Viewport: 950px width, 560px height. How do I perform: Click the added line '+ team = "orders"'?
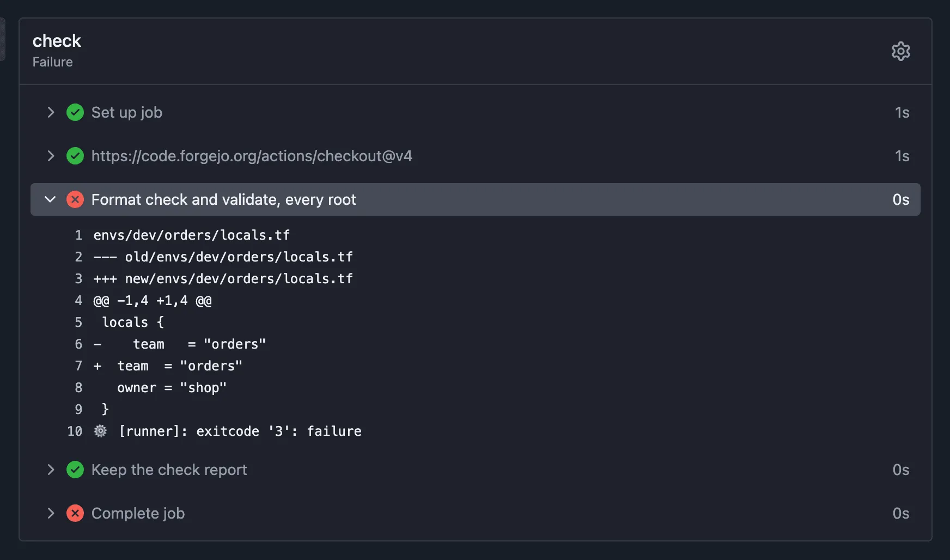168,366
